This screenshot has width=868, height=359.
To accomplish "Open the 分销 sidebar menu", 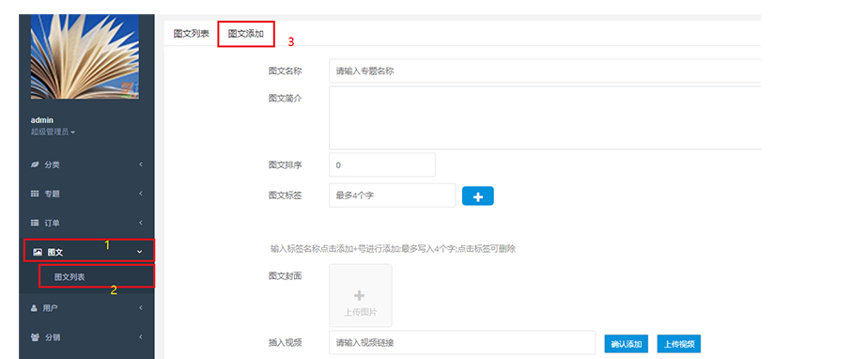I will coord(87,336).
